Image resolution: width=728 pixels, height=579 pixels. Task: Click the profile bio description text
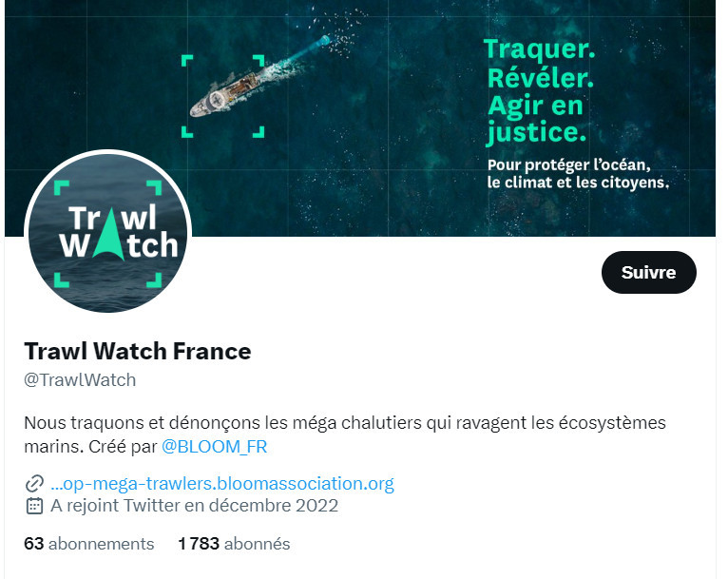[x=345, y=434]
